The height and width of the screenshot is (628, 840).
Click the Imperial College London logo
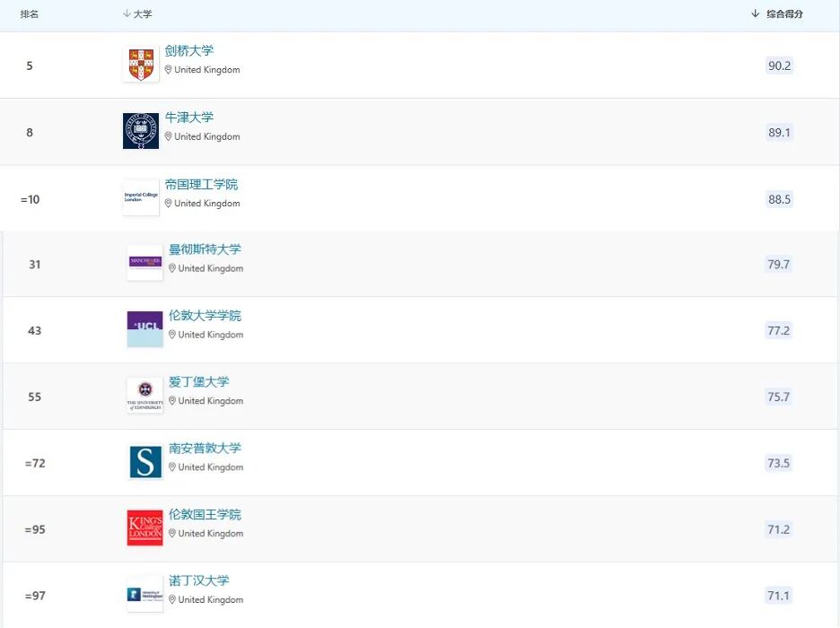[x=140, y=196]
